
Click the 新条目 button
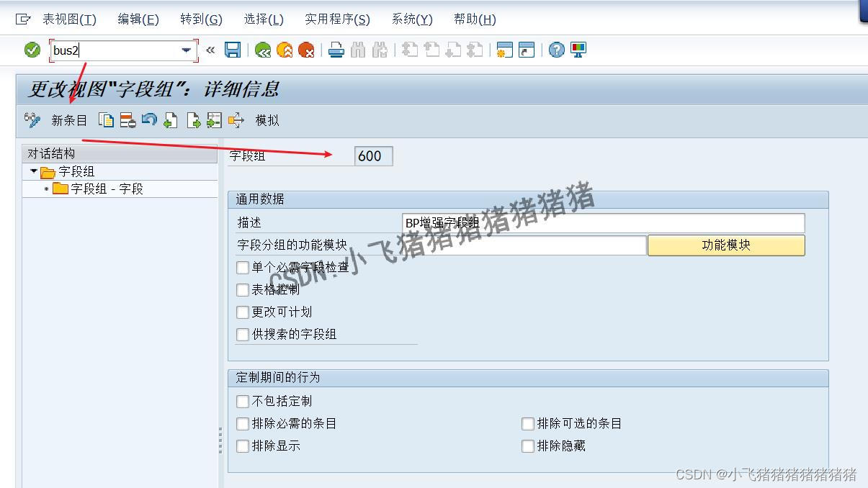pyautogui.click(x=69, y=120)
